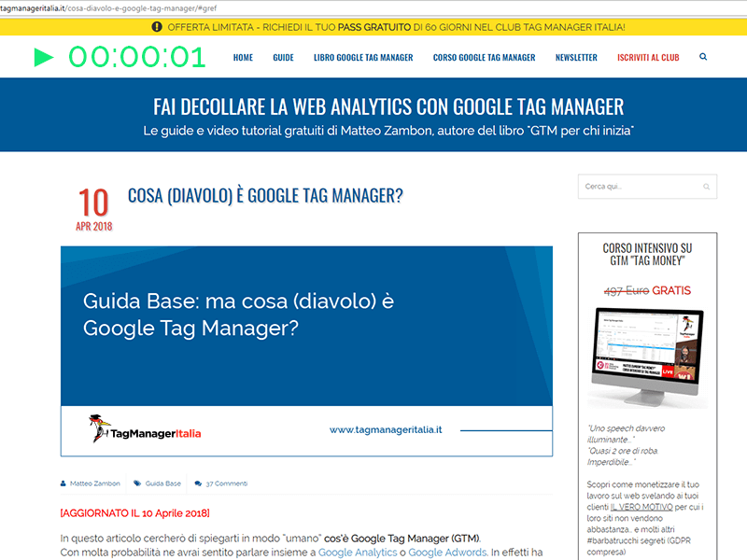Go to LIBRO GOOGLE TAG MANAGER page
The image size is (747, 560).
[x=363, y=58]
